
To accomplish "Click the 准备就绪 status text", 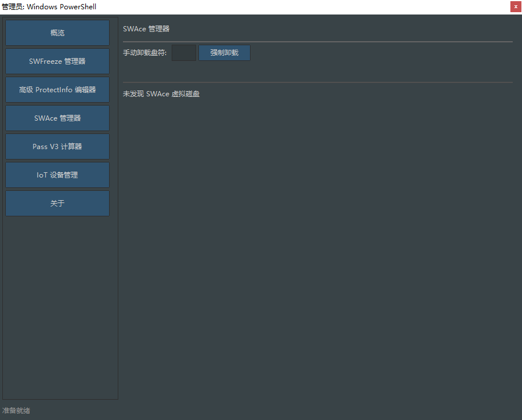I will coord(16,411).
